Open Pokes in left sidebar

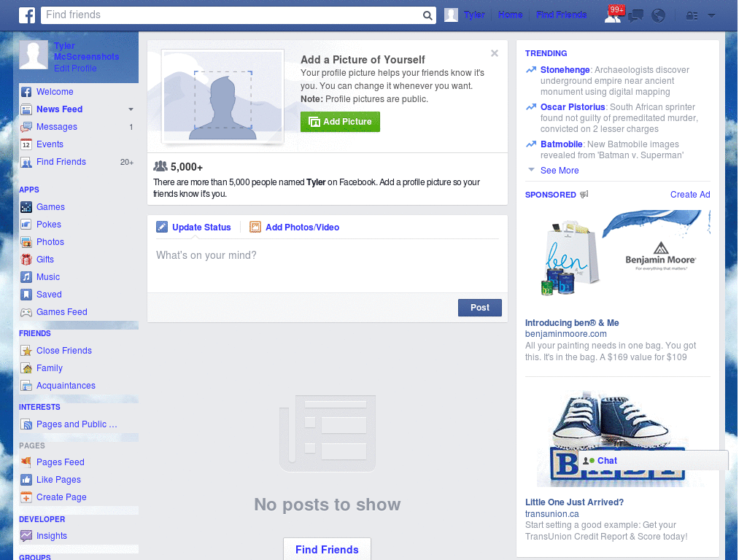(x=49, y=225)
